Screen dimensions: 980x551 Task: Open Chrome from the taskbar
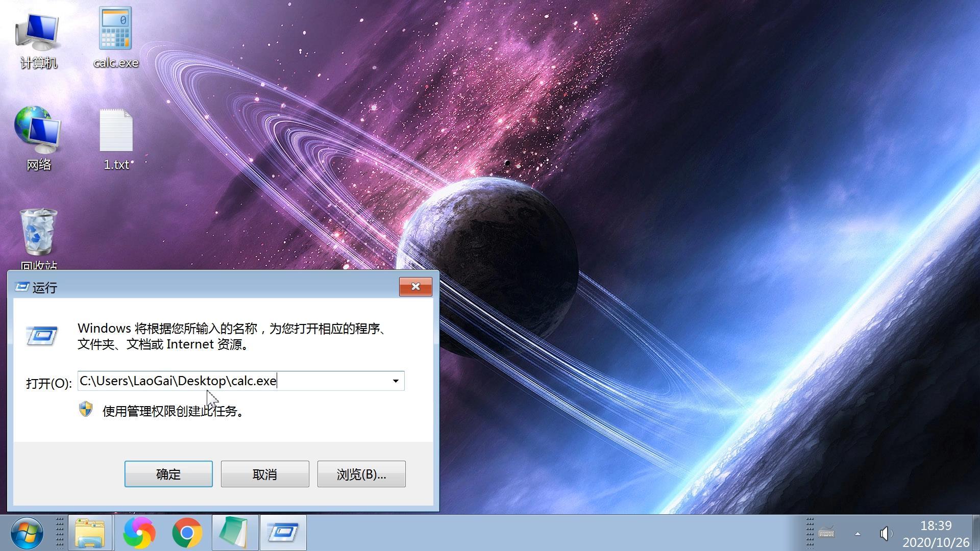(x=187, y=533)
